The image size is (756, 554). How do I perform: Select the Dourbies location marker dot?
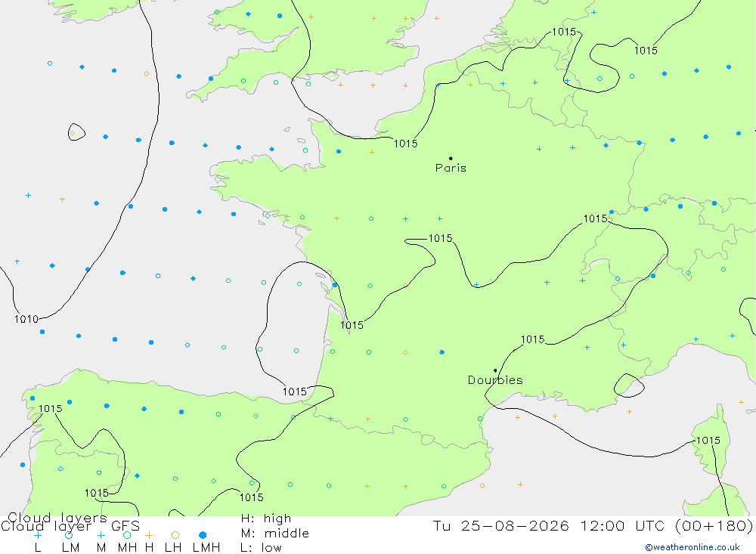(x=495, y=370)
